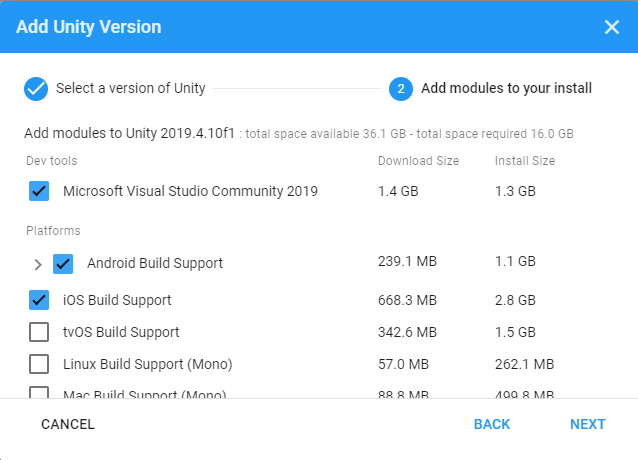Proceed with the NEXT button
Image resolution: width=638 pixels, height=460 pixels.
coord(588,424)
